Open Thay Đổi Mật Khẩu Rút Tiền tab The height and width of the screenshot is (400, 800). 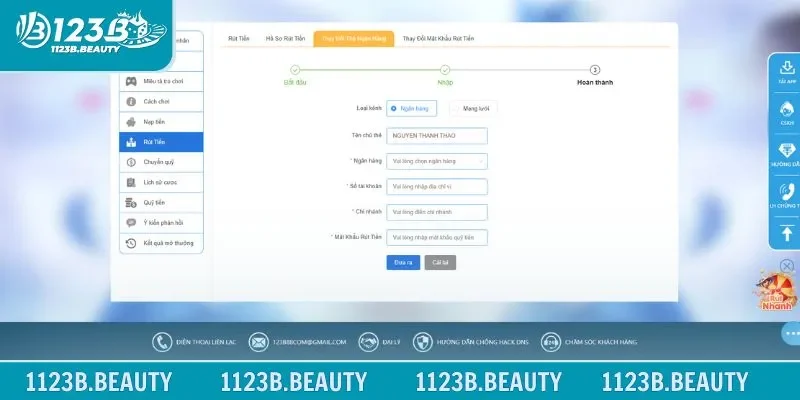point(438,38)
